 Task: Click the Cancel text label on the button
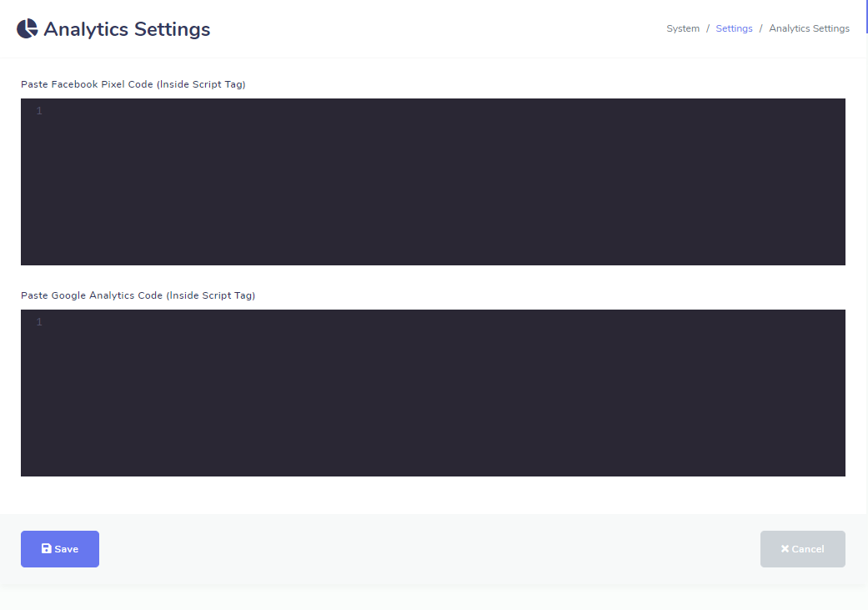(807, 549)
